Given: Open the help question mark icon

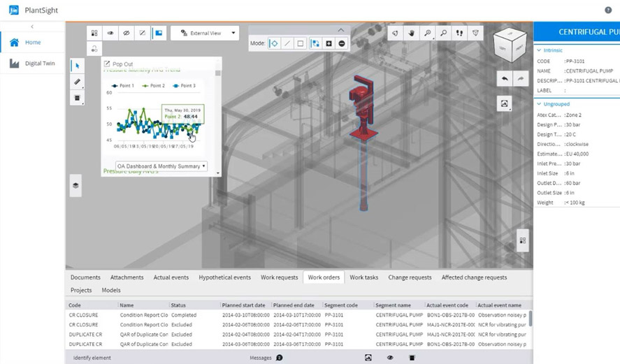Looking at the screenshot, I should coord(608,10).
